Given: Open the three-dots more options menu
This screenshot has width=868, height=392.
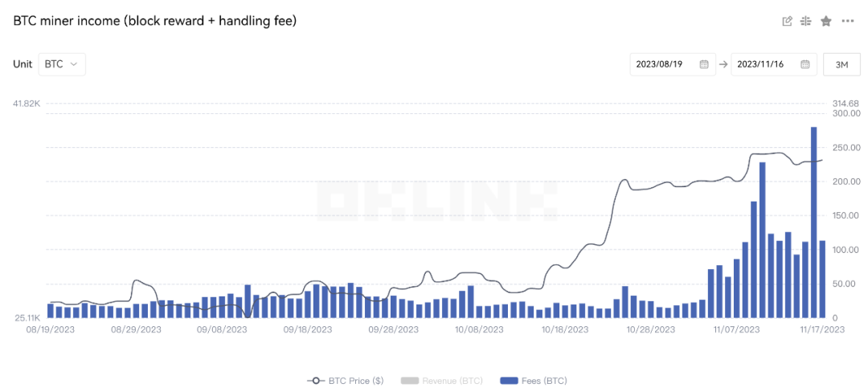Looking at the screenshot, I should point(848,22).
